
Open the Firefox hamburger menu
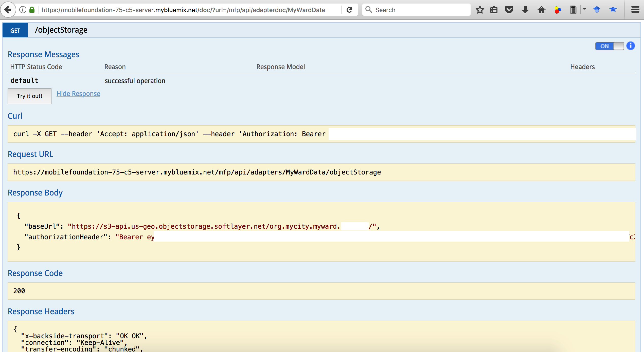635,10
